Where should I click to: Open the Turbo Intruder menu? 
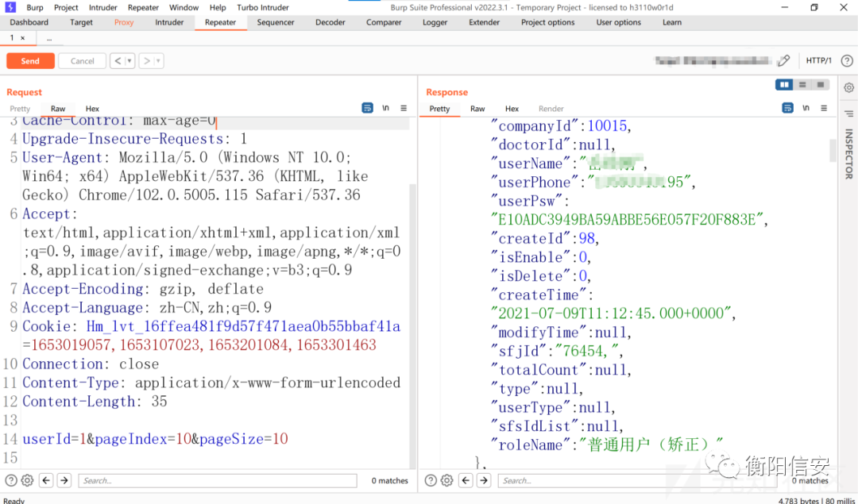tap(263, 8)
